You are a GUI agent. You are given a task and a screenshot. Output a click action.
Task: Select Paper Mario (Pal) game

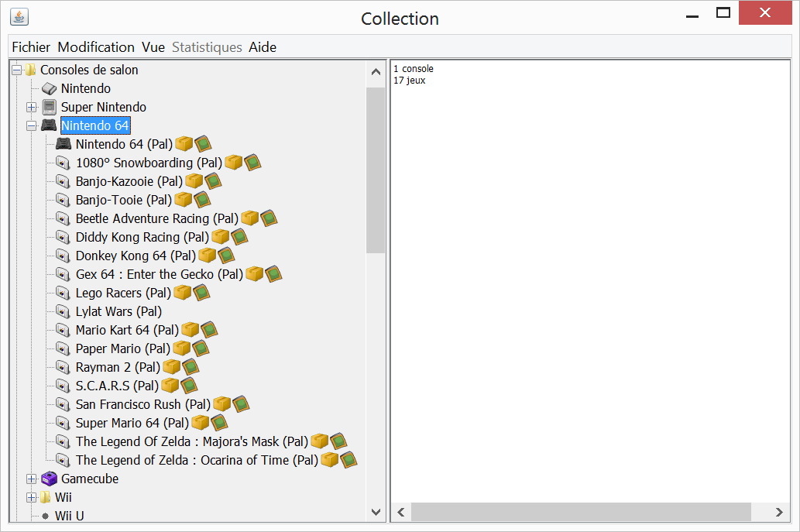(x=123, y=348)
